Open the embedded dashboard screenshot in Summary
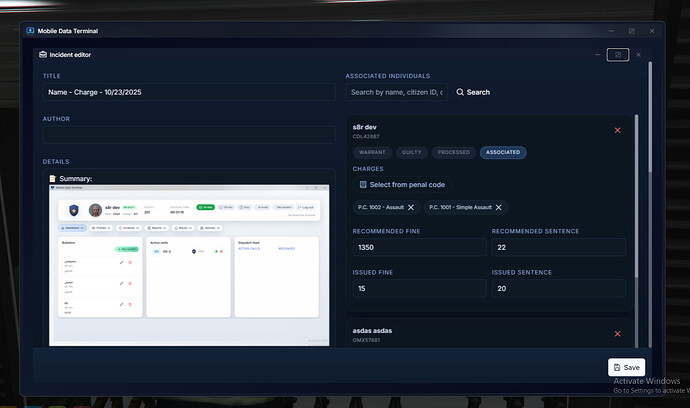 [x=189, y=265]
